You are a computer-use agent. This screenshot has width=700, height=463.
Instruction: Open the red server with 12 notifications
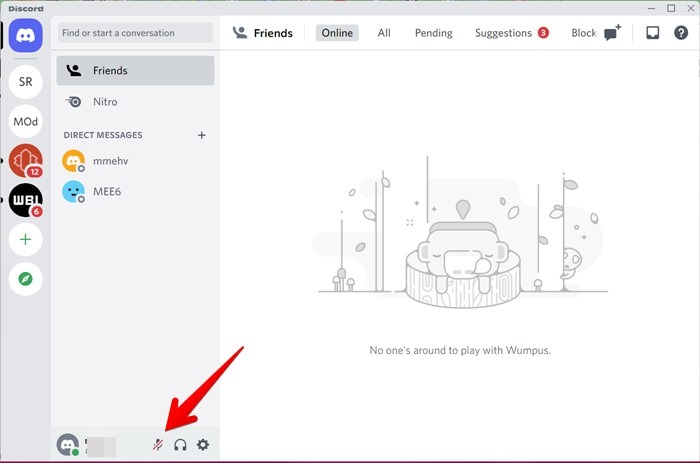pyautogui.click(x=26, y=161)
